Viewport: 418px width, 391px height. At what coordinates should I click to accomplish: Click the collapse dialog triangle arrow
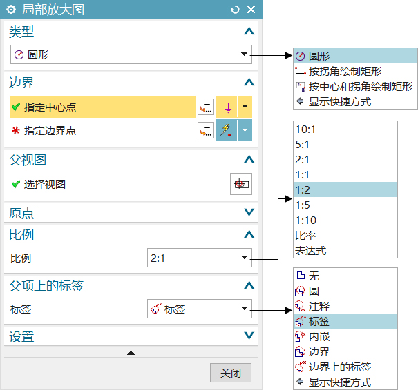[x=131, y=353]
